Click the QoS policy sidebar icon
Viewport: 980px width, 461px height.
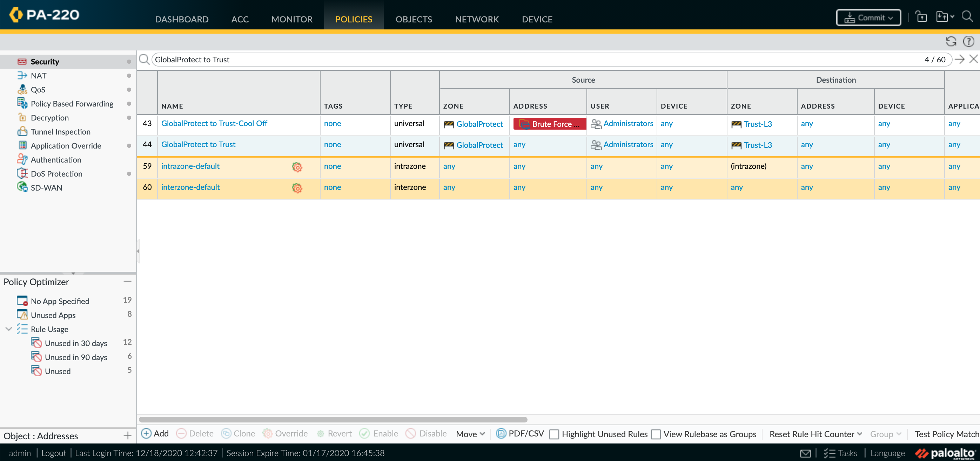tap(22, 89)
